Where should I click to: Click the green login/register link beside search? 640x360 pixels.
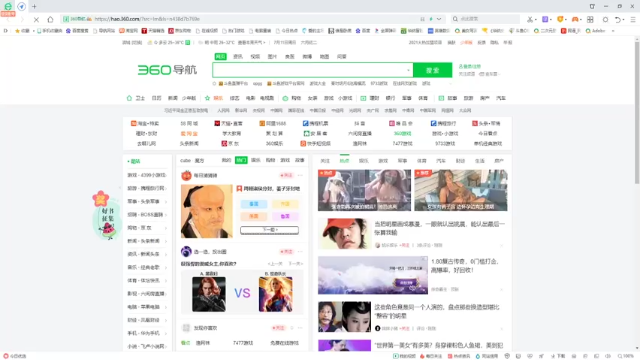tap(470, 66)
